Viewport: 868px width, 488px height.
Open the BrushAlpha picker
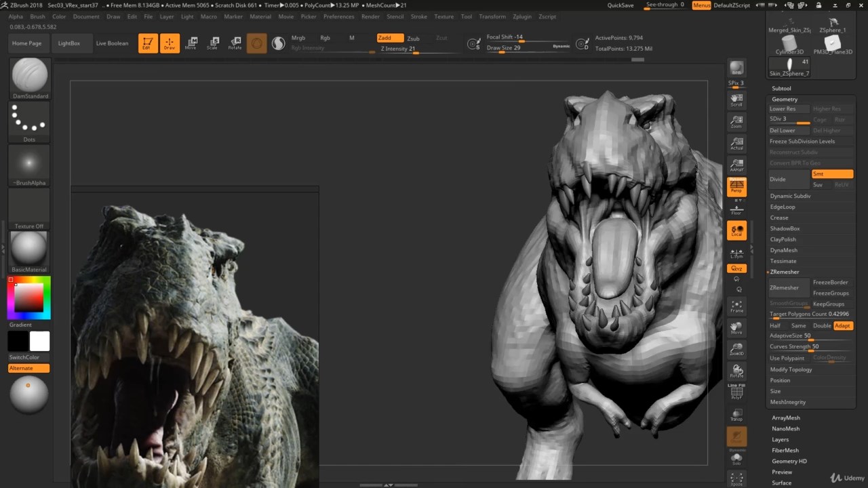(x=29, y=165)
